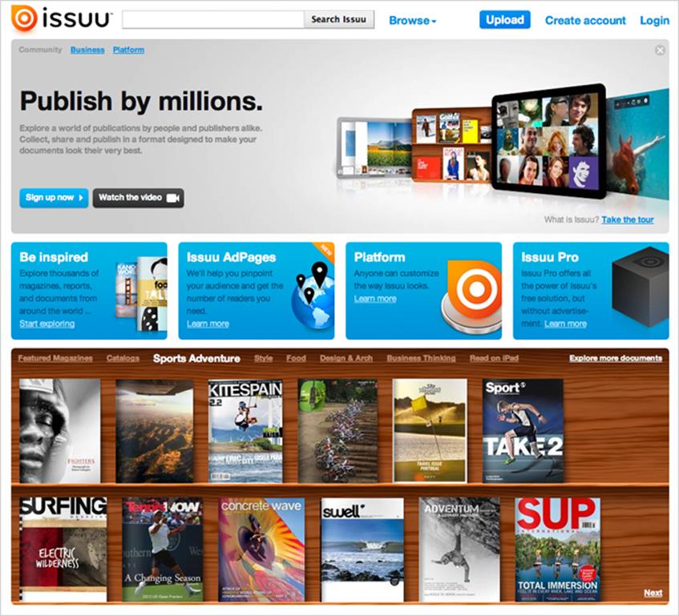679x616 pixels.
Task: Select the Food shelf tab
Action: [296, 358]
